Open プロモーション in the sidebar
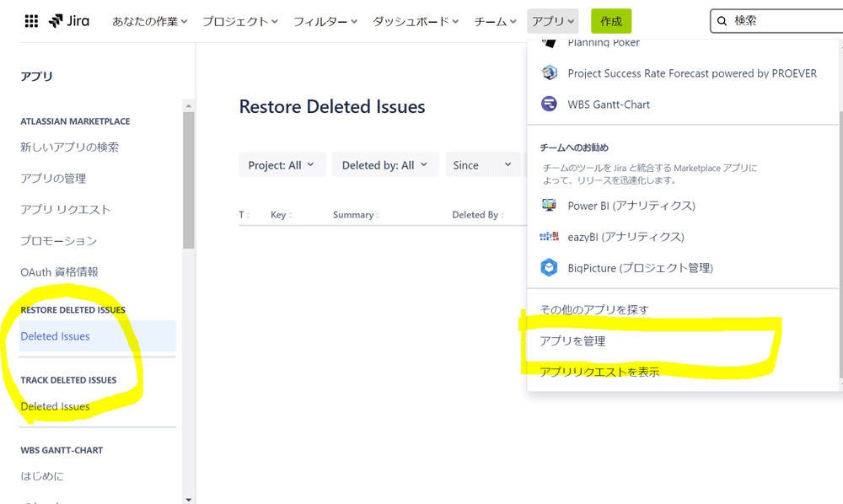The width and height of the screenshot is (843, 504). tap(59, 241)
